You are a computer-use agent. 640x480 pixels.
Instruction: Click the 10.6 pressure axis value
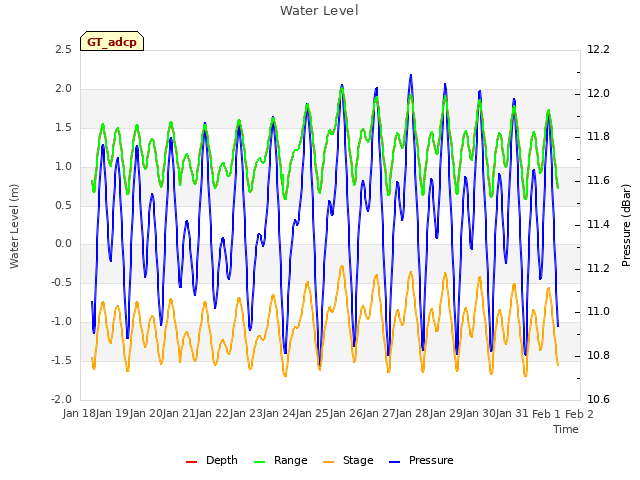click(x=598, y=399)
